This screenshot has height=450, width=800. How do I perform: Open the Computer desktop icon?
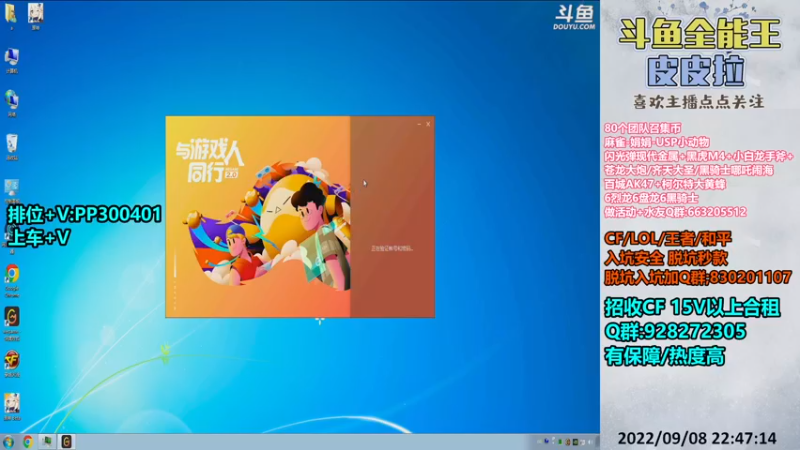[x=11, y=57]
